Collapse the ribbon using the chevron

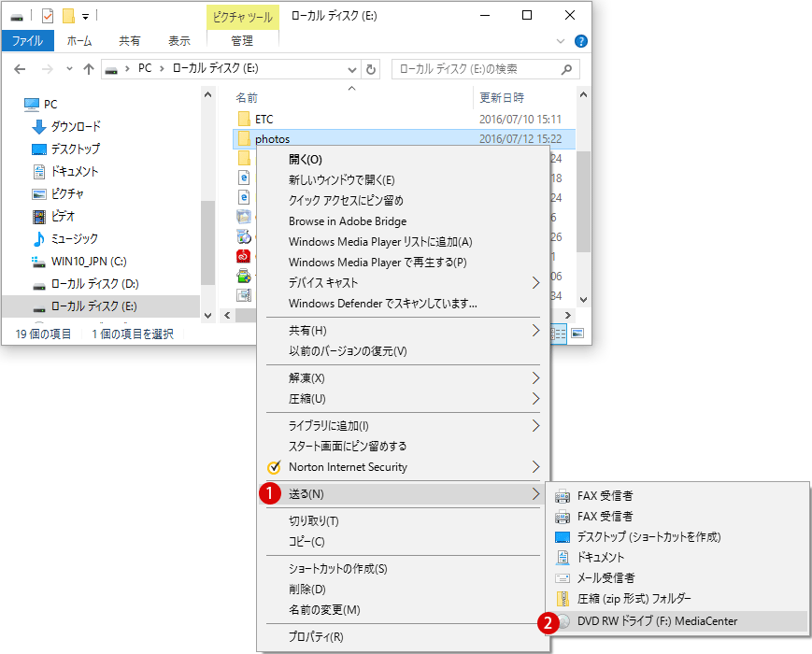point(561,42)
